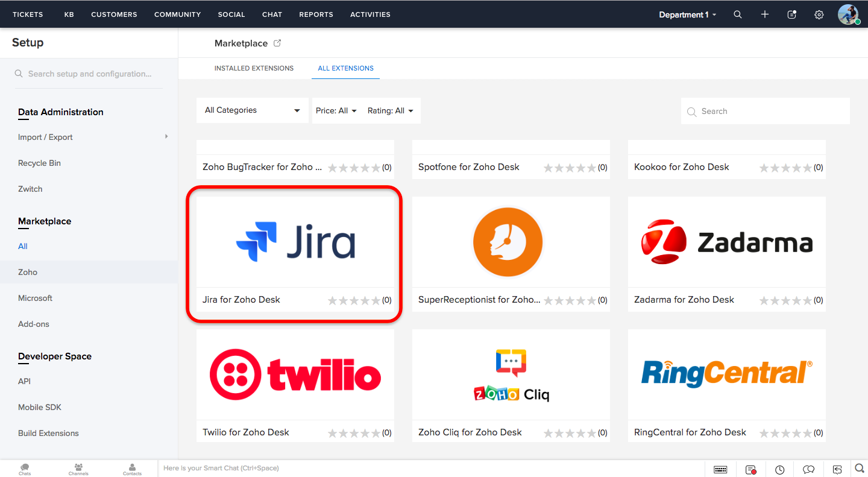Open the Department 1 dropdown
Screen dimensions: 868x477
coord(688,14)
